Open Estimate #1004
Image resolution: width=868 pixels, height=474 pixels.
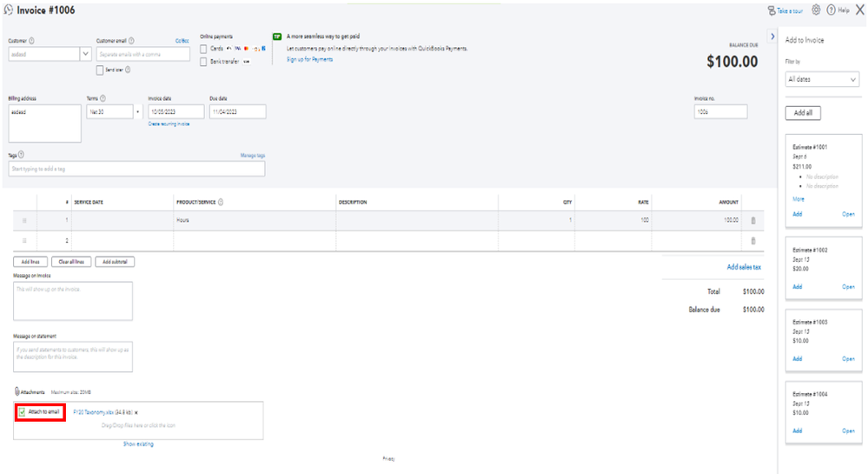click(848, 431)
